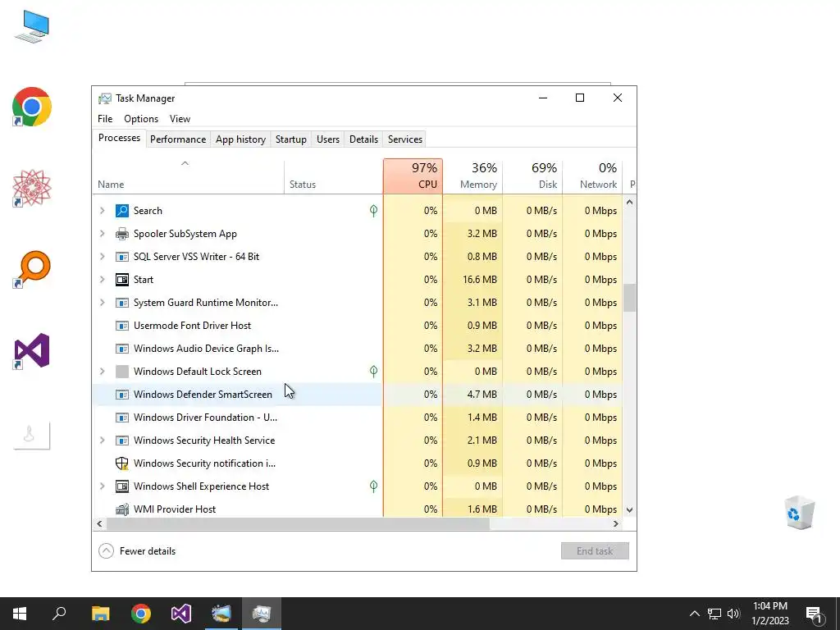
Task: Expand the Start process row
Action: 103,280
